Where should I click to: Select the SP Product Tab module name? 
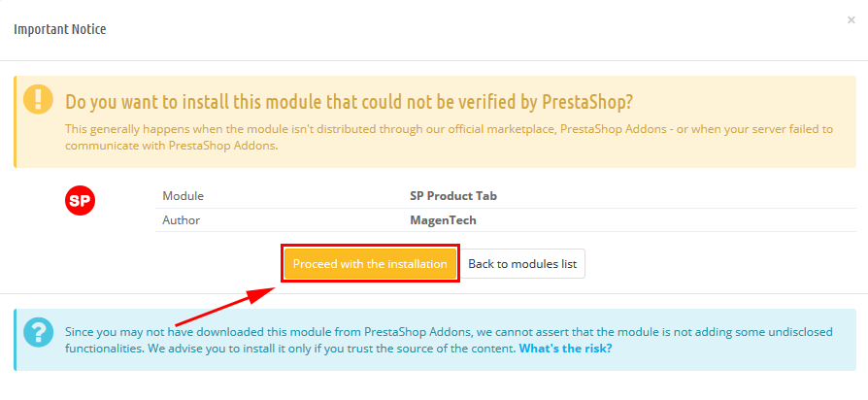tap(453, 196)
